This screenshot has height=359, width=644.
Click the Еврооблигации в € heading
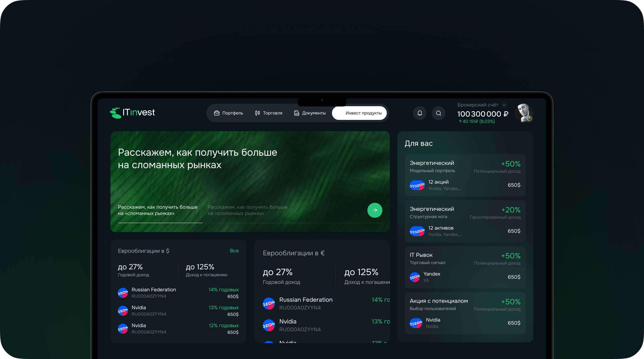(x=294, y=253)
